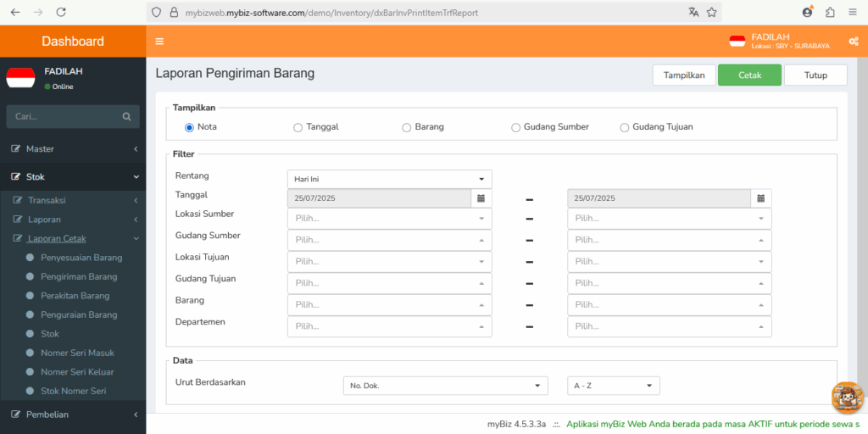Open the first Lokasi Sumber Pilih dropdown
This screenshot has width=868, height=434.
(x=390, y=219)
